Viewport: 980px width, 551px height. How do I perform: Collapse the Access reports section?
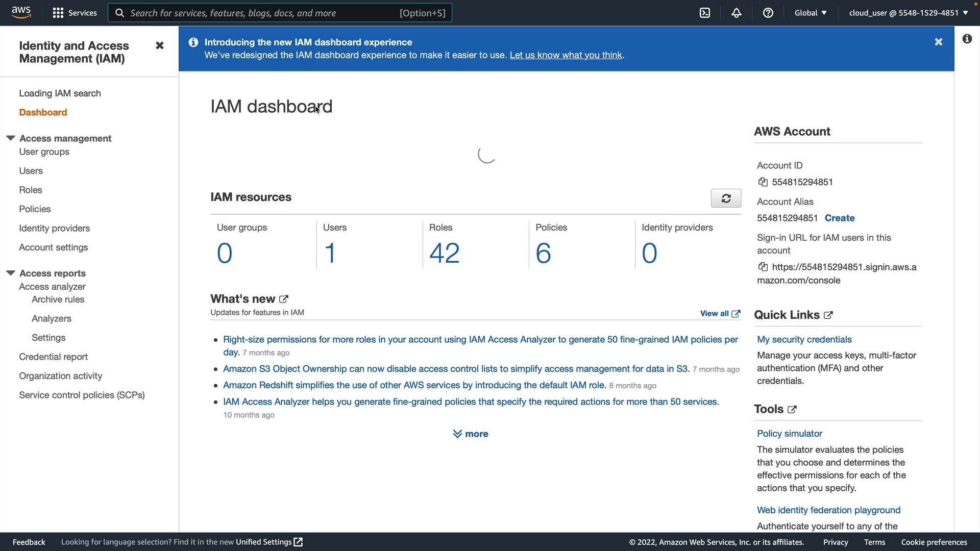tap(11, 273)
